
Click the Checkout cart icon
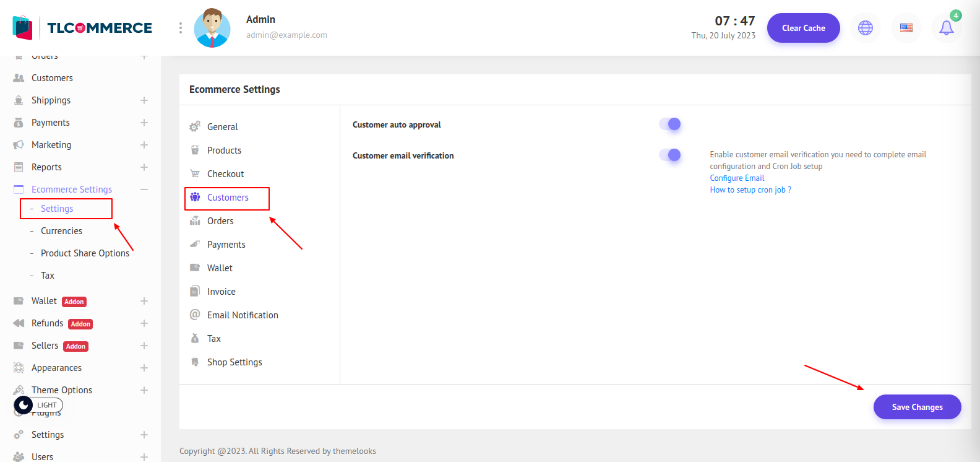tap(195, 174)
